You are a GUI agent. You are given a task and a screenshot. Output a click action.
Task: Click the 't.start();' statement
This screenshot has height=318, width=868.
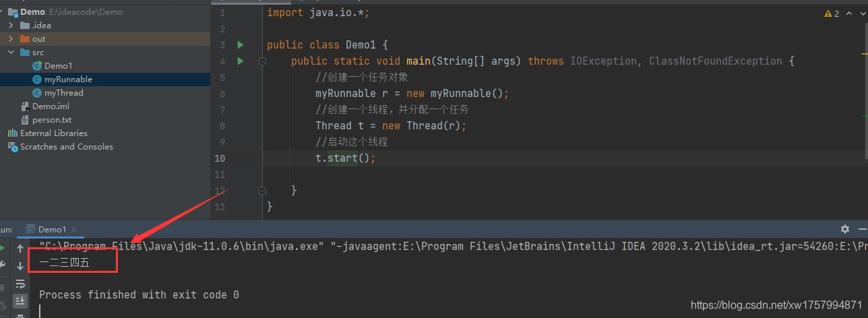coord(345,158)
